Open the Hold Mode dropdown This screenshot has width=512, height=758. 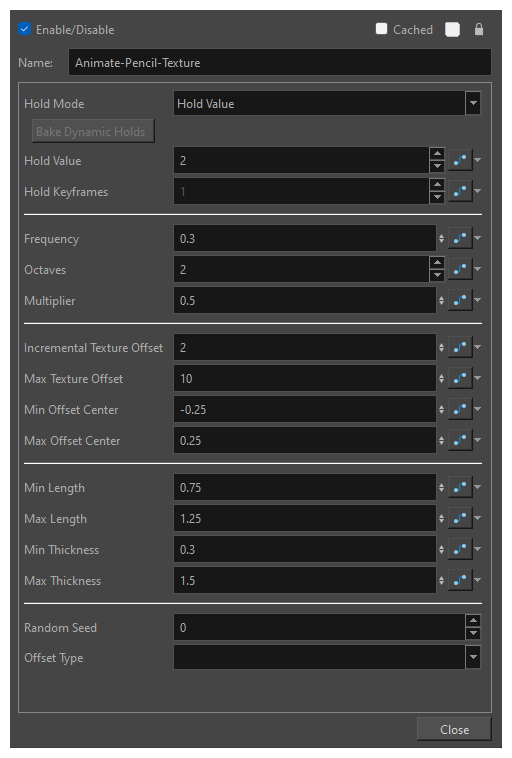click(473, 103)
